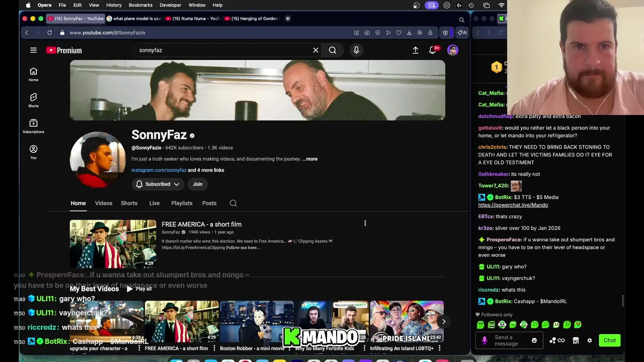Switch to the Live channel tab
Viewport: 644px width, 362px height.
pos(154,203)
